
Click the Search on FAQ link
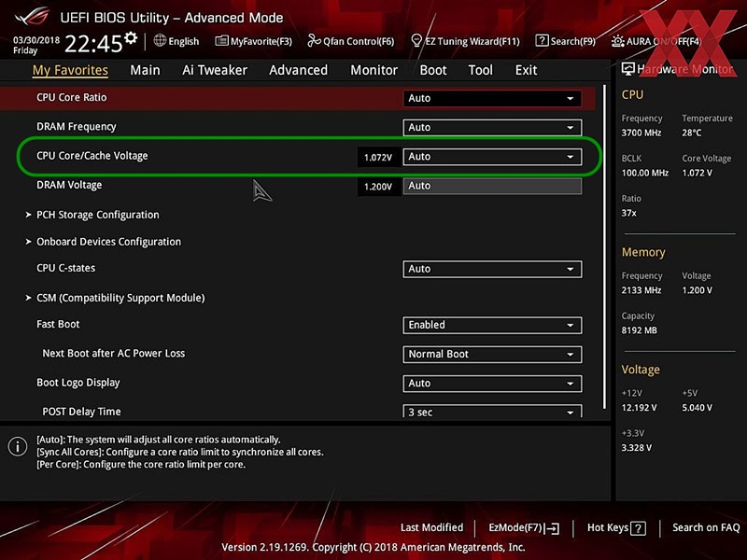706,527
